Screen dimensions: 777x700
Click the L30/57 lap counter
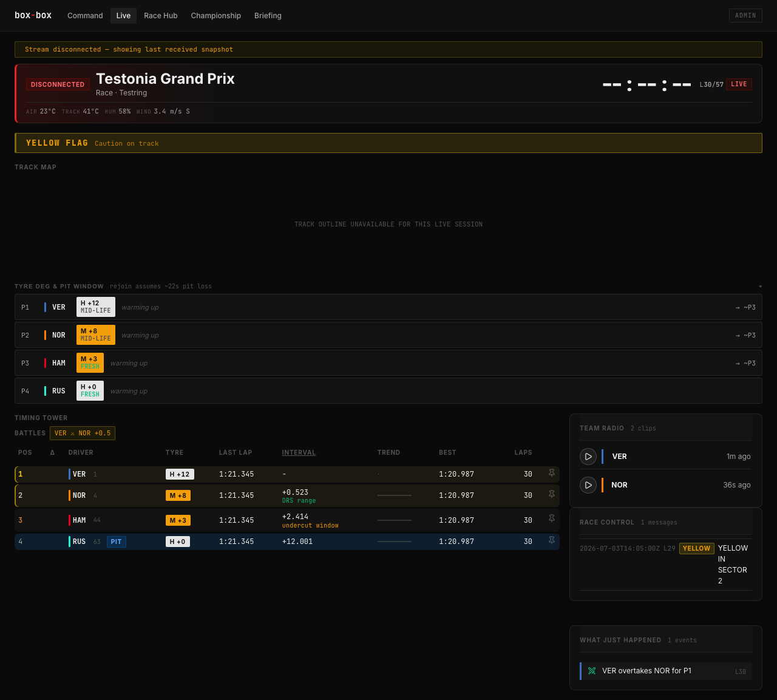click(x=711, y=84)
